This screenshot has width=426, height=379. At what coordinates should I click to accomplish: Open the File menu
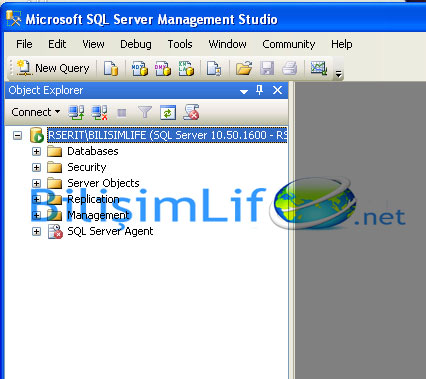pyautogui.click(x=24, y=44)
